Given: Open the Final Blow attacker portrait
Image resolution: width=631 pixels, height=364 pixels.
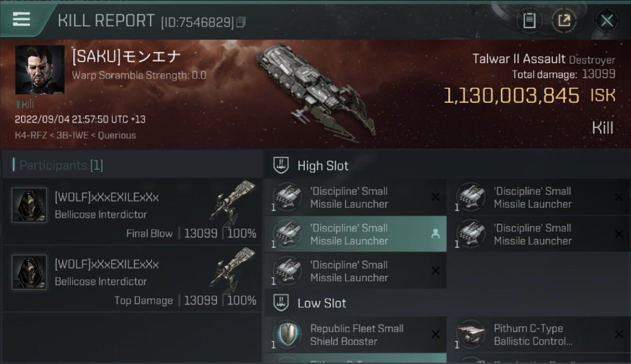Looking at the screenshot, I should coord(29,205).
